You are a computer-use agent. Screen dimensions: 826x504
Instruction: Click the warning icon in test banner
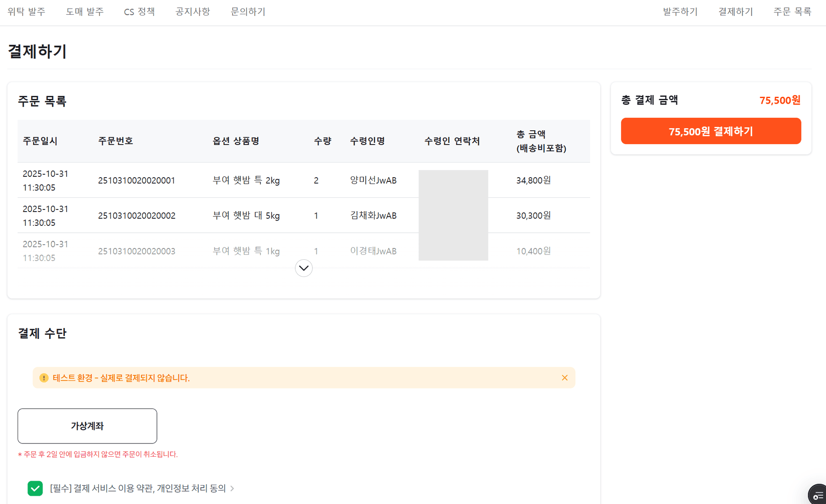(44, 378)
